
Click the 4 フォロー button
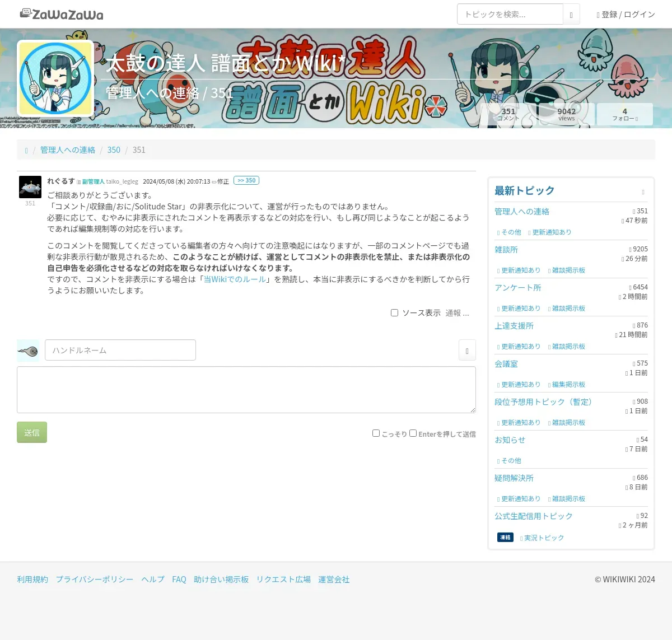(x=625, y=114)
